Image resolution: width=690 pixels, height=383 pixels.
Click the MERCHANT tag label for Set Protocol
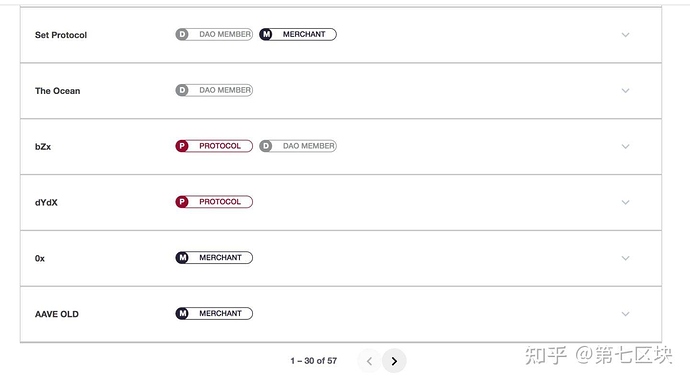[304, 34]
